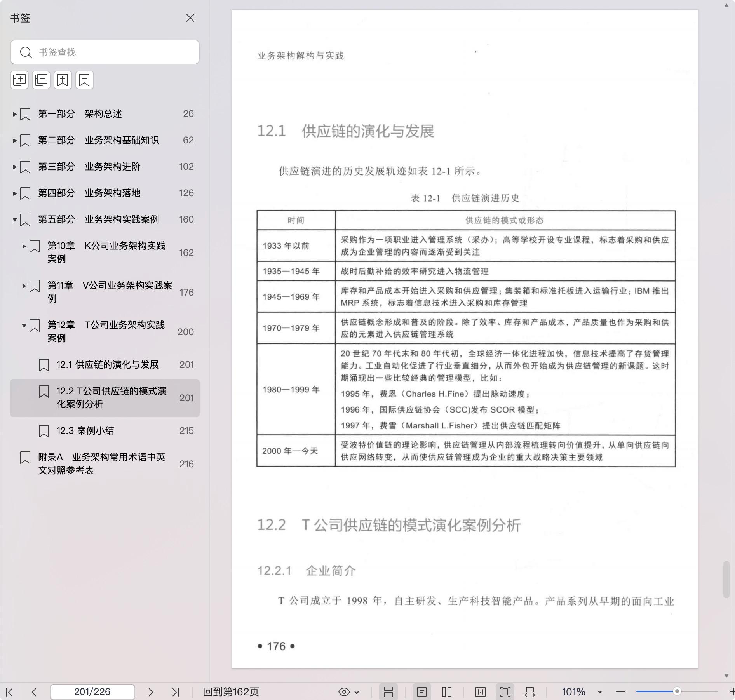This screenshot has height=700, width=735.
Task: Toggle fit-to-page display mode
Action: (x=505, y=692)
